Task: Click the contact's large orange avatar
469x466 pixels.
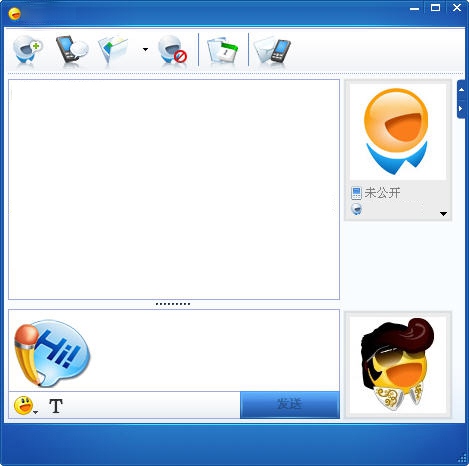Action: (397, 131)
